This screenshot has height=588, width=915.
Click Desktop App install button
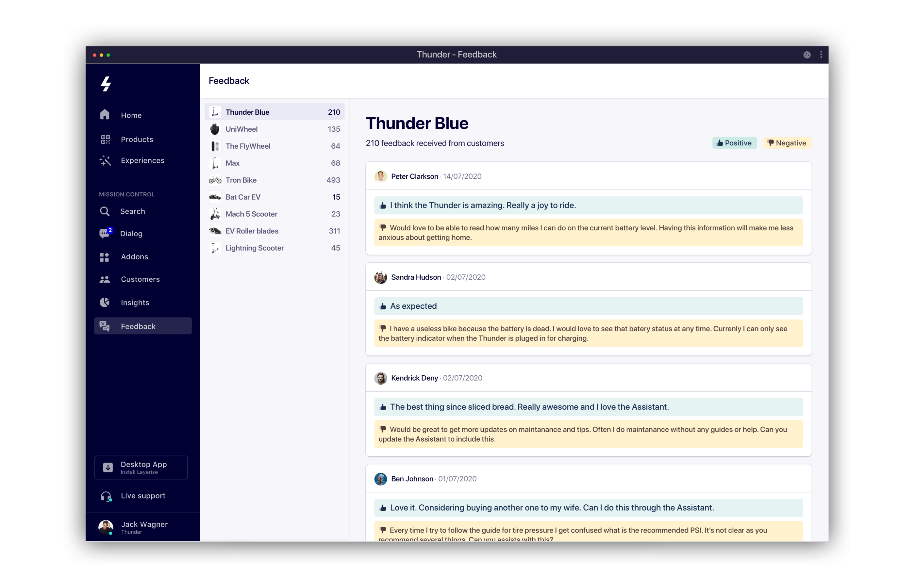pos(141,467)
